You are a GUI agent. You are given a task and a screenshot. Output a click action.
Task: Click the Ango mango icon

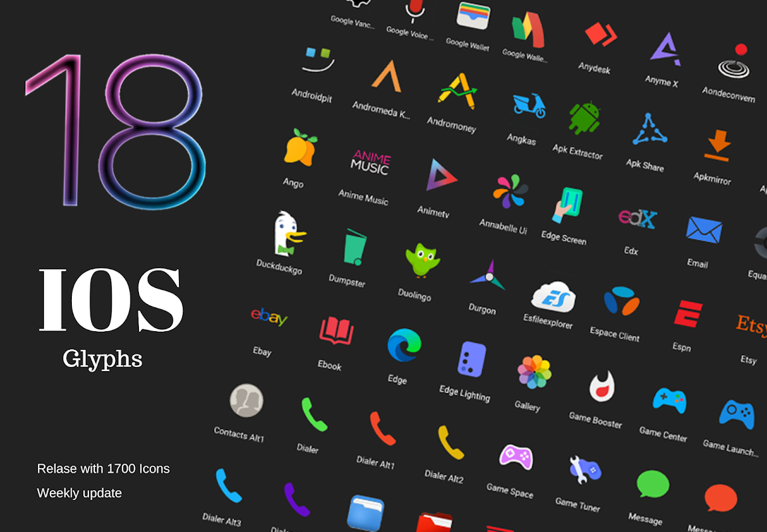click(x=300, y=147)
